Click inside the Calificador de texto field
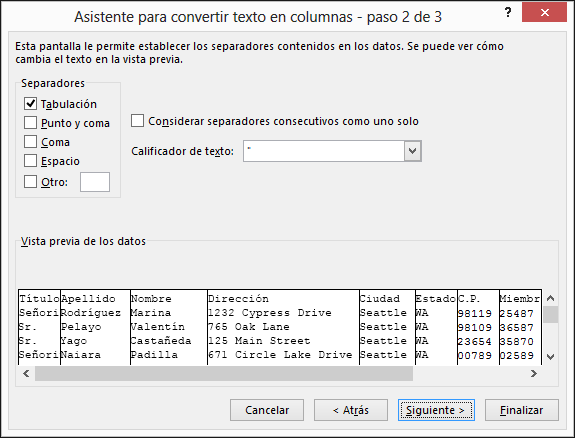575x438 pixels. point(323,151)
